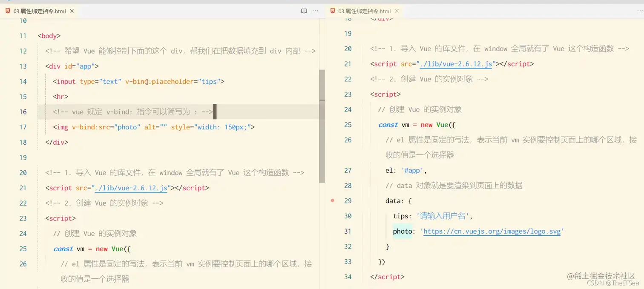This screenshot has width=644, height=289.
Task: Click the Split Editor icon in left group
Action: (x=304, y=11)
